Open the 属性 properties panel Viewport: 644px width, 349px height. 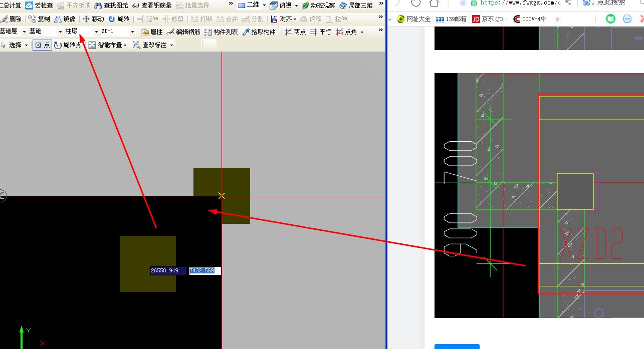[152, 32]
